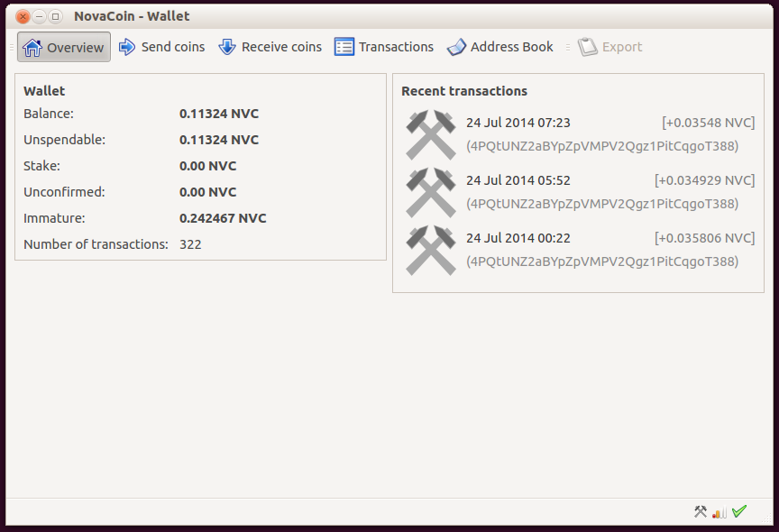Click the Export label
The height and width of the screenshot is (532, 779).
click(622, 47)
